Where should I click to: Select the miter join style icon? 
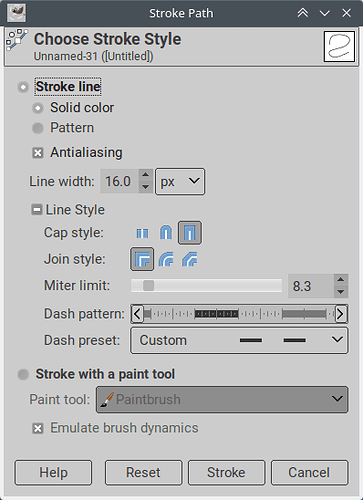(x=142, y=259)
